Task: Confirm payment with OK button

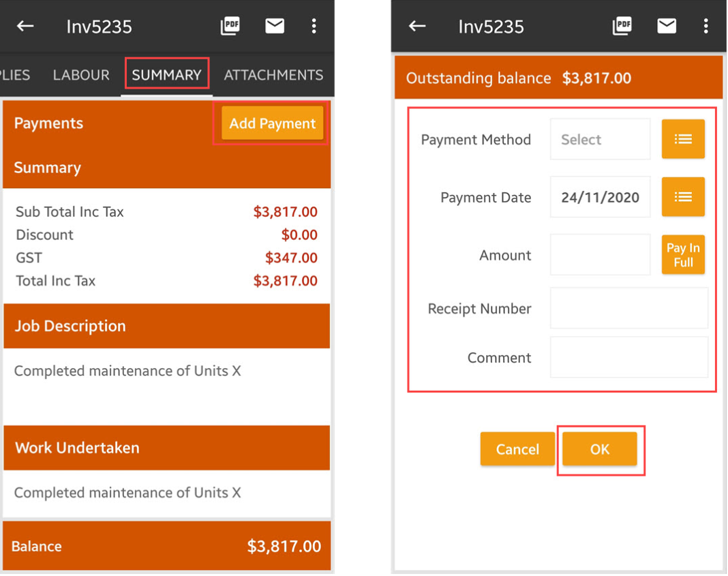Action: [600, 449]
